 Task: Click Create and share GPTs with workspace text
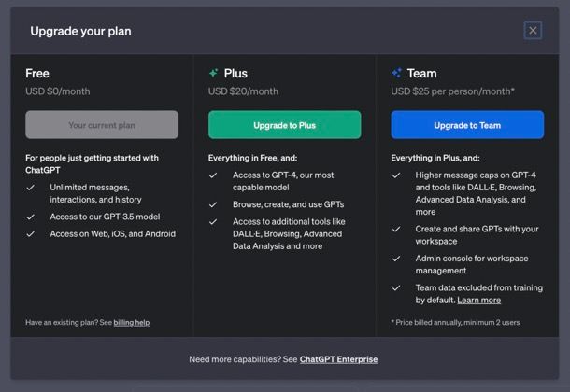(x=477, y=235)
